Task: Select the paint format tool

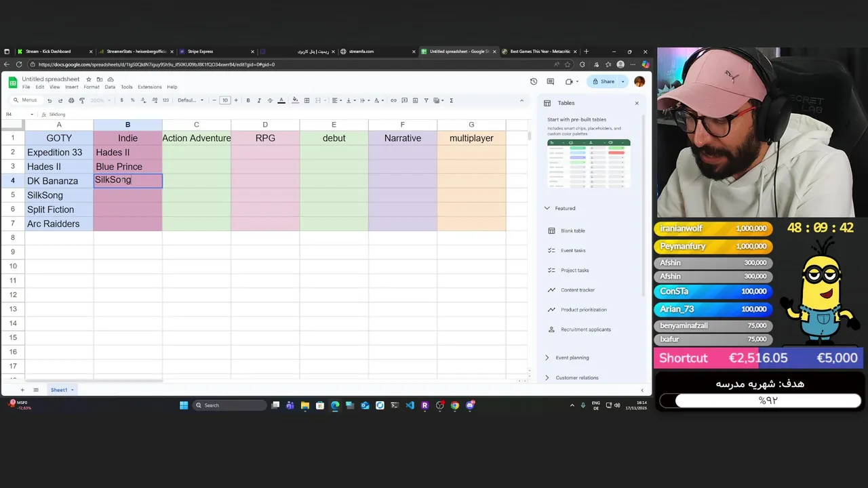Action: pos(82,100)
